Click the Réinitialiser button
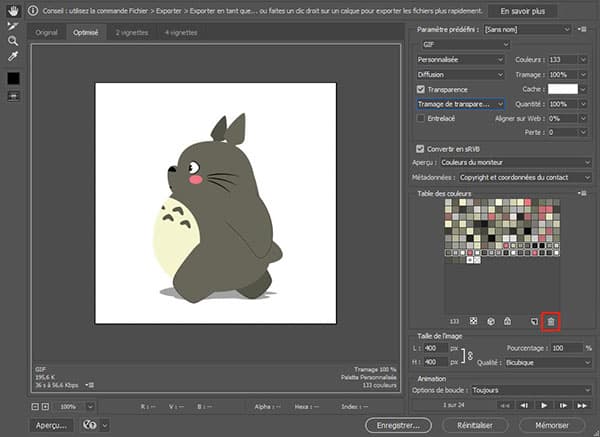The image size is (600, 437). coord(475,425)
